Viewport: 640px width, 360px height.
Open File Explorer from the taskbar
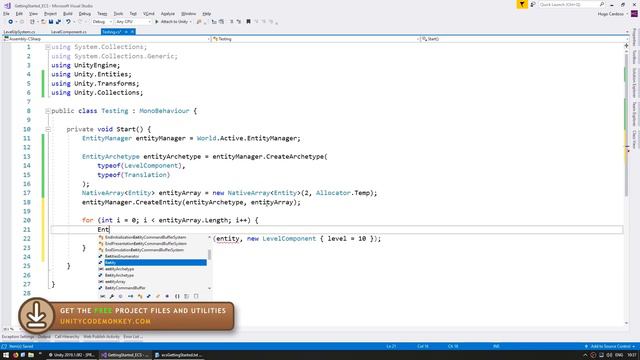(x=31, y=355)
